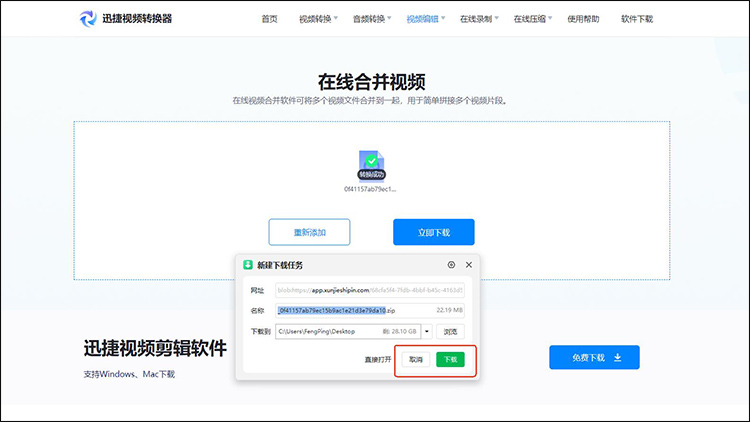750x422 pixels.
Task: Click the 迅捷视频剪辑软件 heading
Action: coord(155,348)
